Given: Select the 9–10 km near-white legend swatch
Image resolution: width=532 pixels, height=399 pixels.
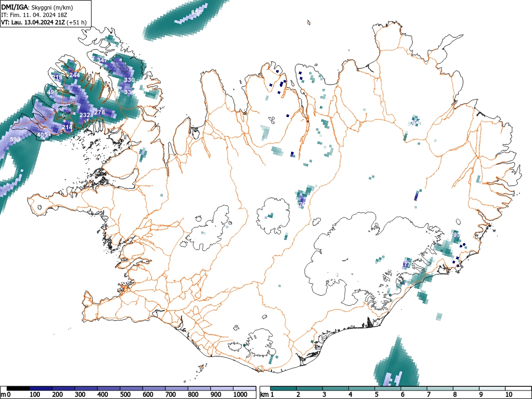Looking at the screenshot, I should (x=492, y=388).
